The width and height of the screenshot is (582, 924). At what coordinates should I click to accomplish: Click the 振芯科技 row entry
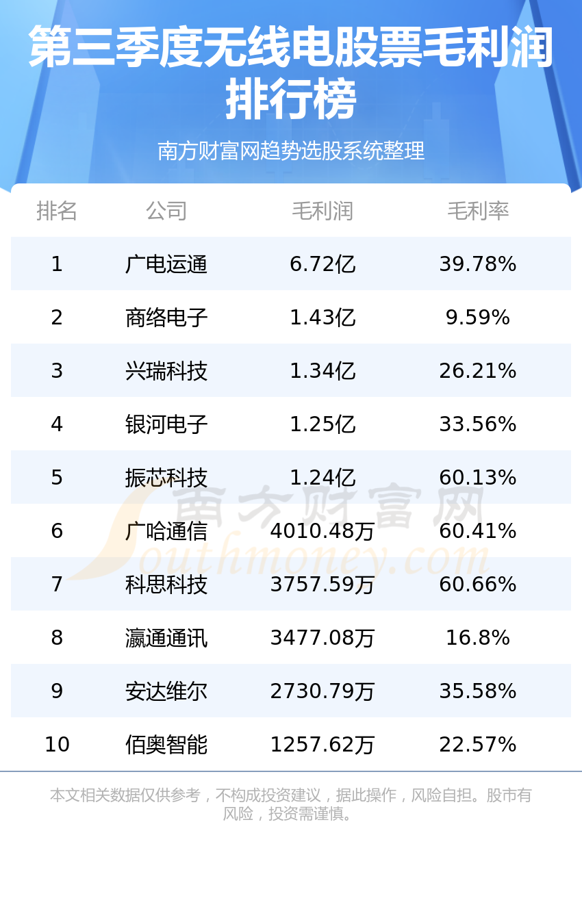point(166,478)
